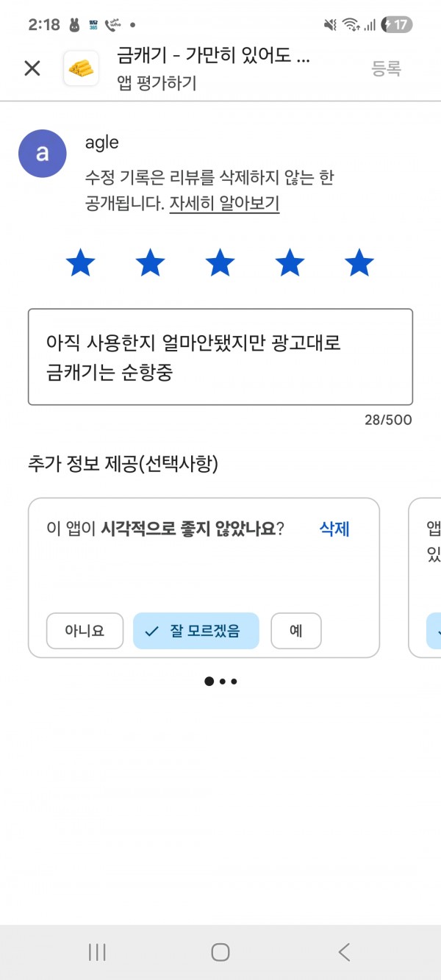This screenshot has width=441, height=980.
Task: Set rating to one star
Action: (x=80, y=262)
